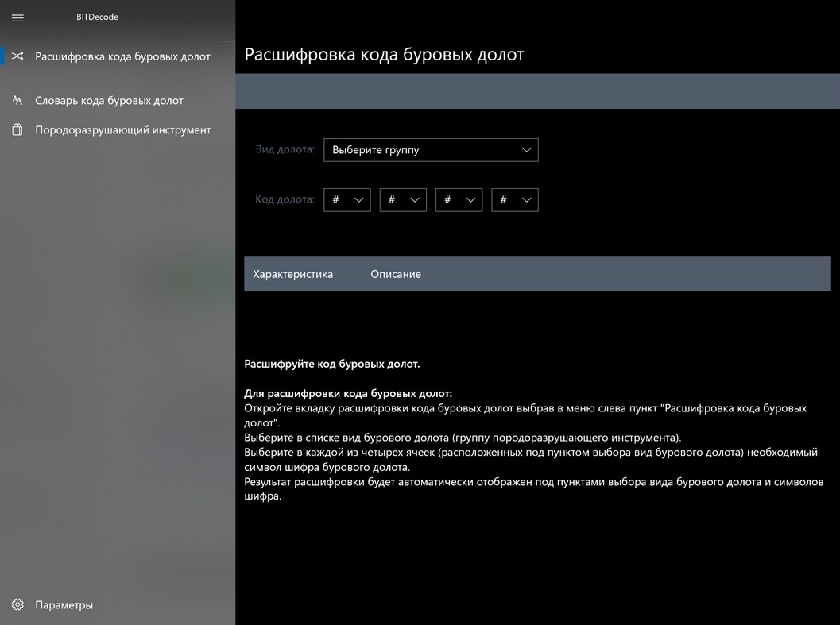This screenshot has height=625, width=840.
Task: Expand the Выберите группу dropdown
Action: (431, 150)
